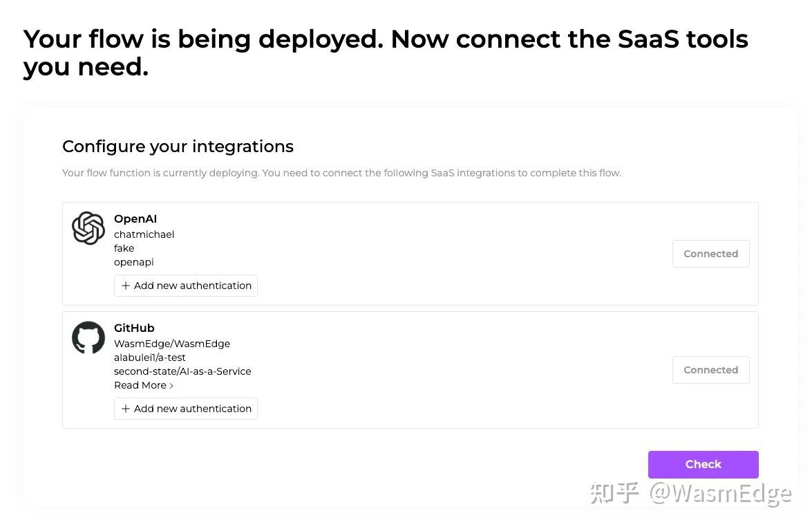Click the OpenAI logo icon
812x529 pixels.
[x=88, y=228]
